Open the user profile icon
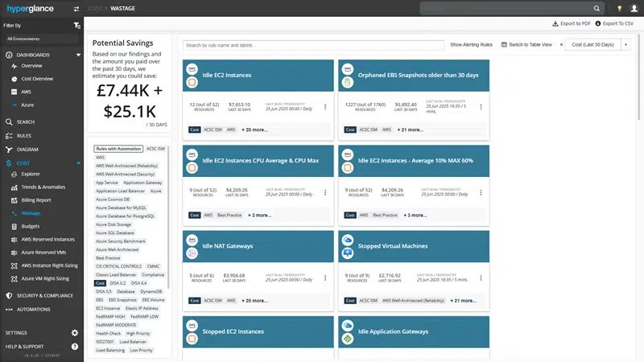The height and width of the screenshot is (362, 644). click(x=634, y=8)
